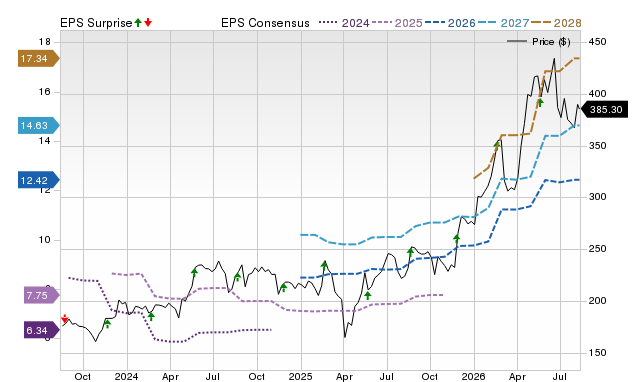The width and height of the screenshot is (640, 382).
Task: Click the green surprise arrow just after April 2025
Action: [x=368, y=295]
